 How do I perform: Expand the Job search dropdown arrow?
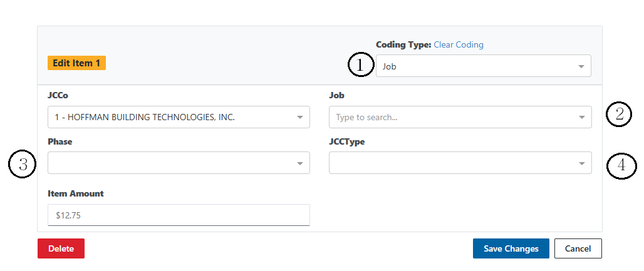581,118
